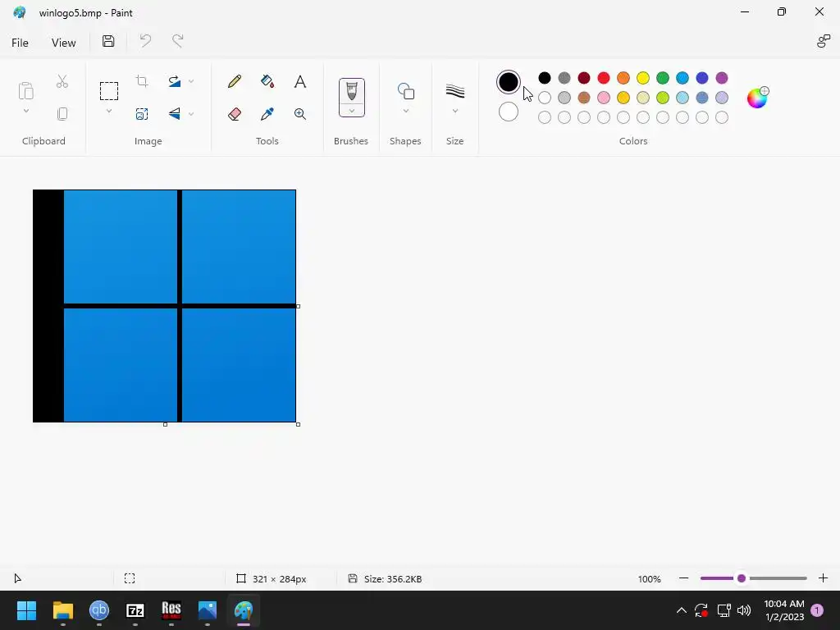Expand the Flip options chevron

point(191,113)
